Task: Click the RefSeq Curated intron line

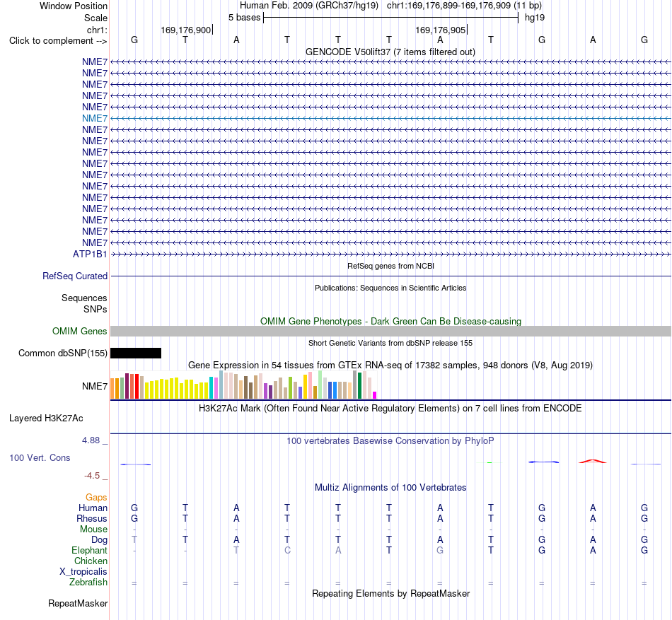Action: 391,276
